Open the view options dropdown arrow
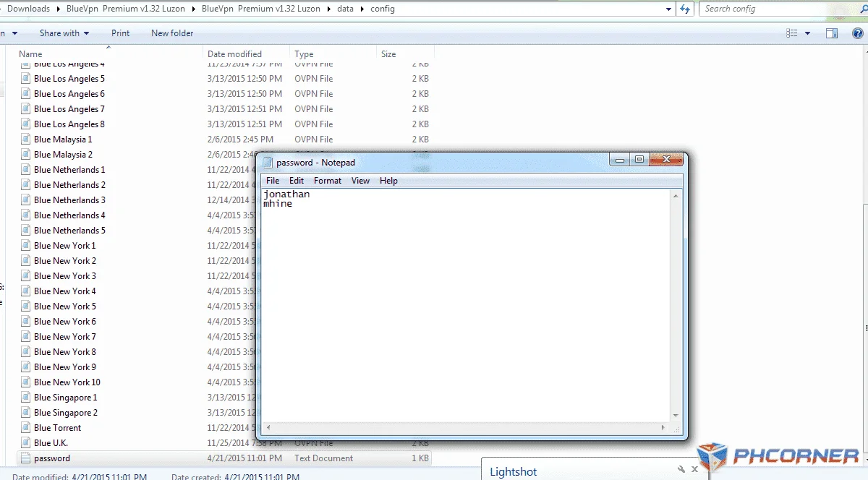This screenshot has height=480, width=868. click(808, 33)
